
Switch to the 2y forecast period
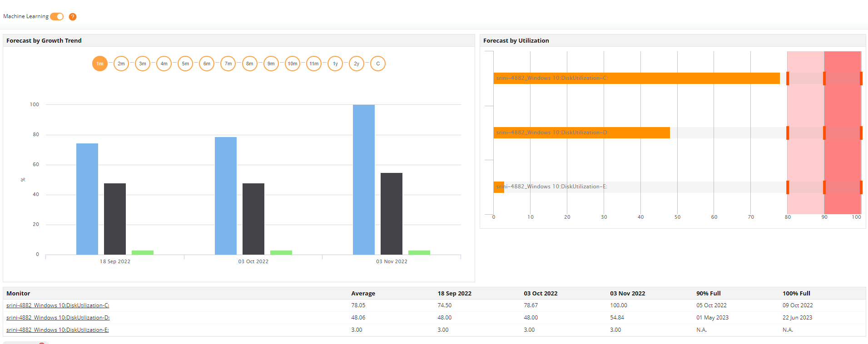357,64
